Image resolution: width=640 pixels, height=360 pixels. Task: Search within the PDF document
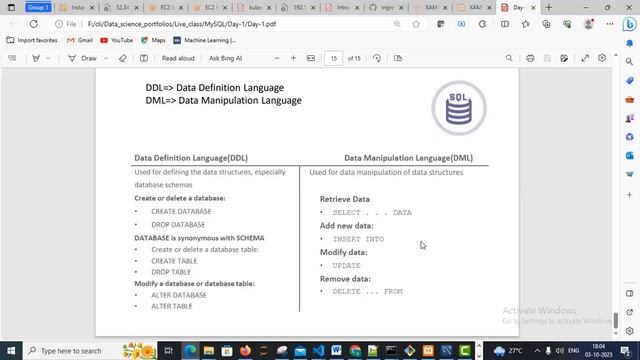click(509, 58)
